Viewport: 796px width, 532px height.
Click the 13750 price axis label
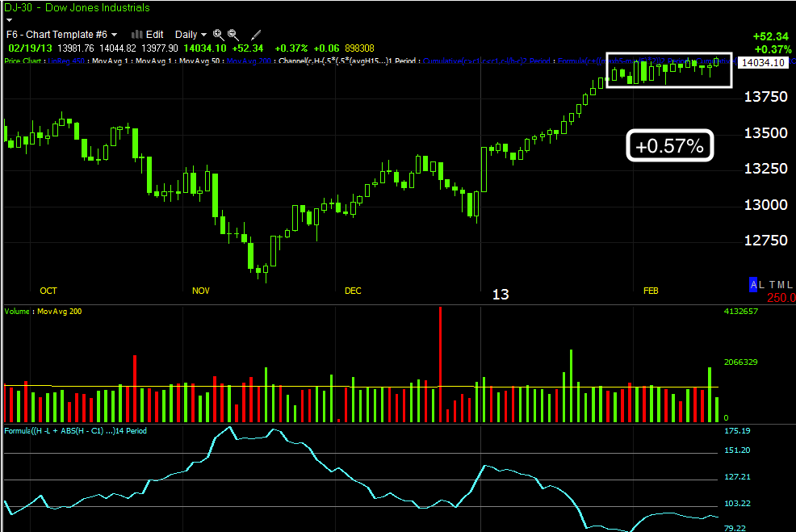point(765,97)
